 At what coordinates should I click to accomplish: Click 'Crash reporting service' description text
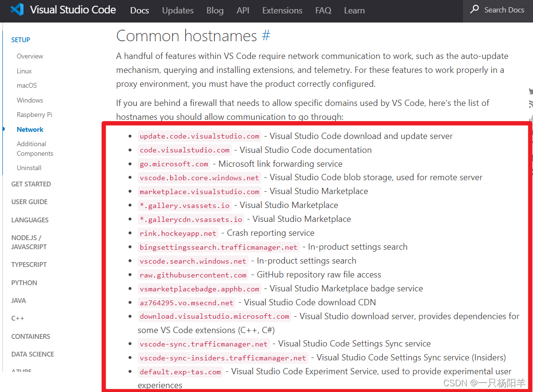pos(271,233)
